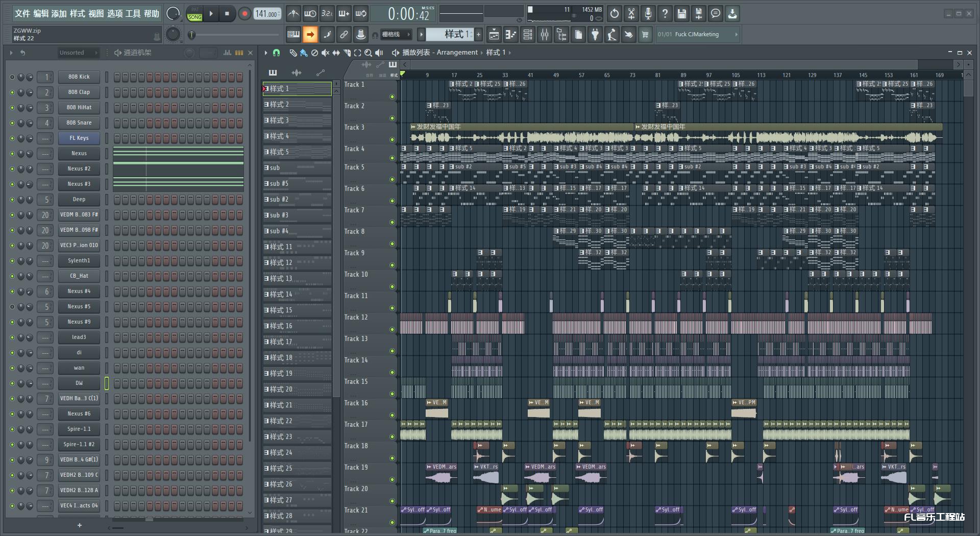Click the orange step editing arrow icon

310,34
